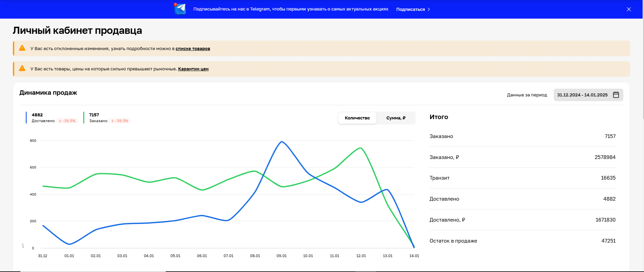Screen dimensions: 644x272
Task: Open the Карантин цен link
Action: pos(193,69)
